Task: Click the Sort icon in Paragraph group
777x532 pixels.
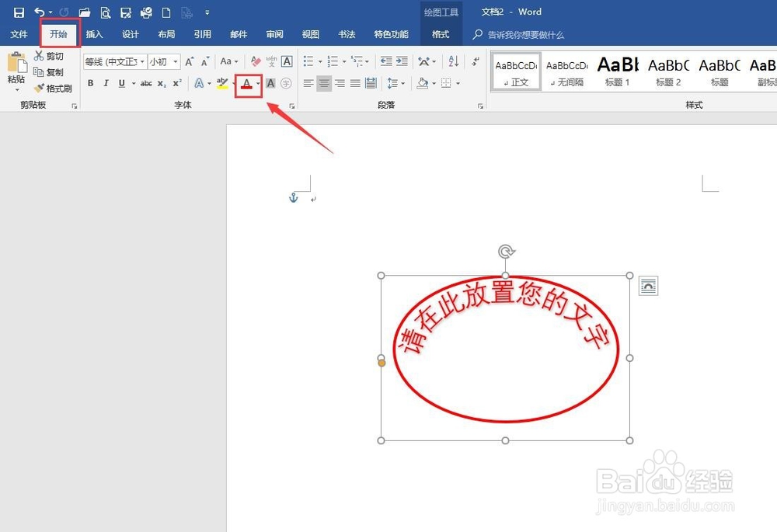Action: point(452,61)
